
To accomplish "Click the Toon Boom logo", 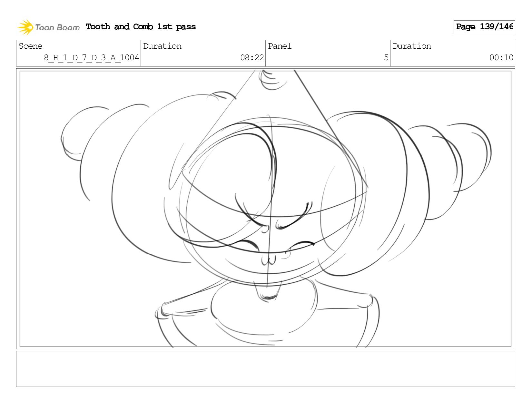I will point(48,27).
